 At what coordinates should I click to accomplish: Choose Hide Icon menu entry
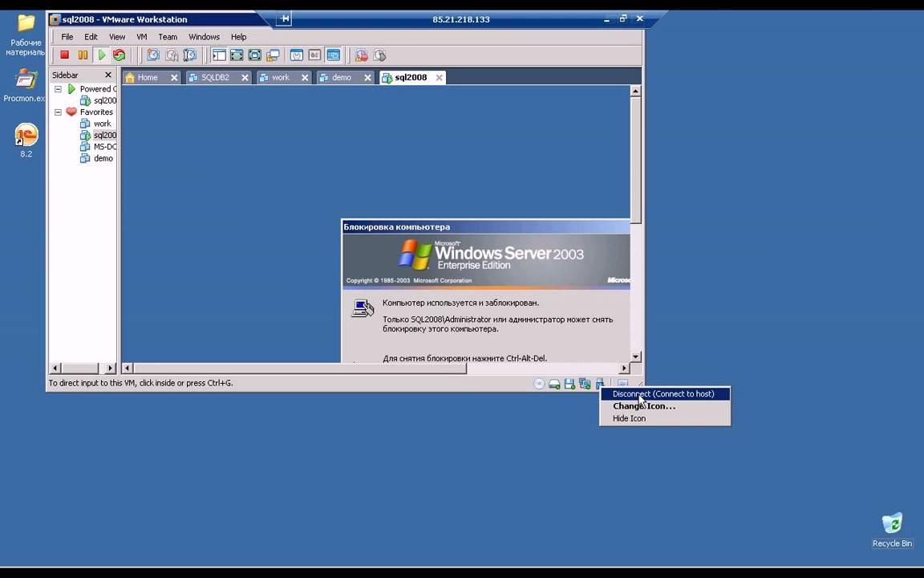point(665,418)
